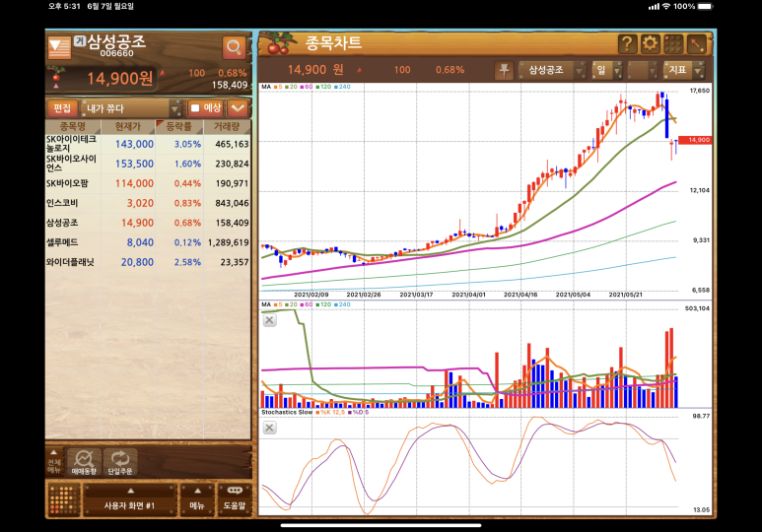
Task: Sort by 종목명 column header
Action: 73,127
